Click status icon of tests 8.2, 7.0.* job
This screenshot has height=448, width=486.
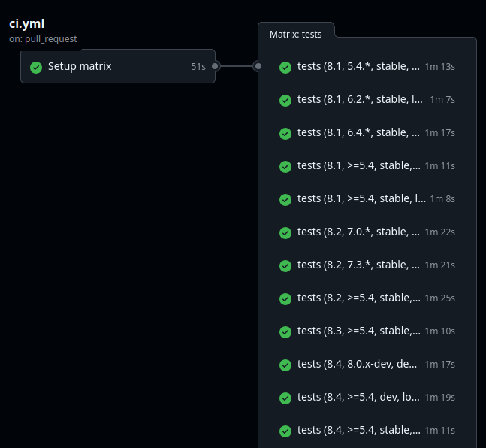point(285,232)
